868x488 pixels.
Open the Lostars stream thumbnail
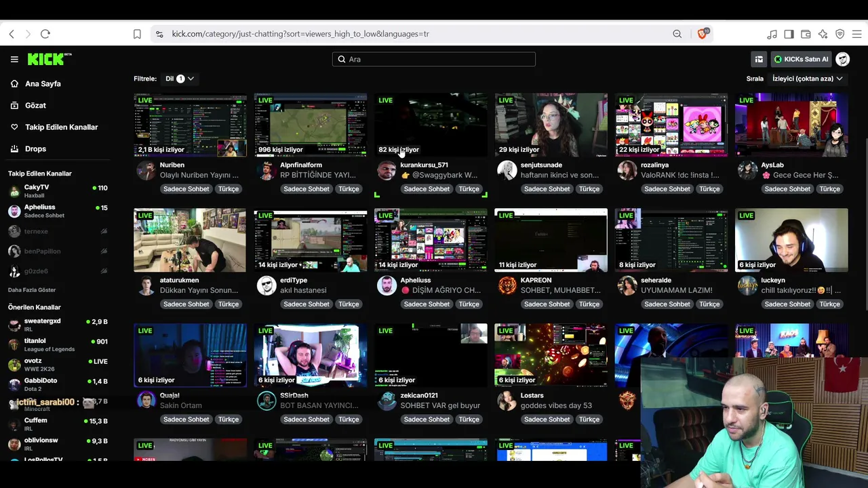(551, 355)
